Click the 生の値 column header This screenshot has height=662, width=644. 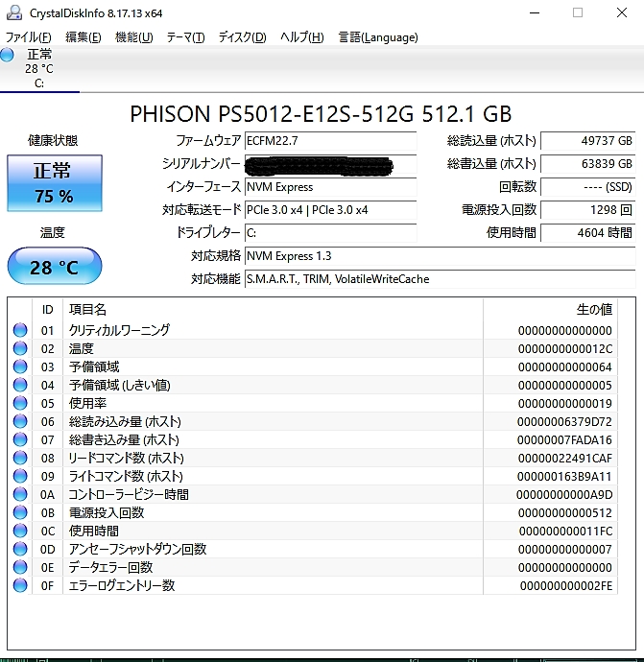[550, 310]
